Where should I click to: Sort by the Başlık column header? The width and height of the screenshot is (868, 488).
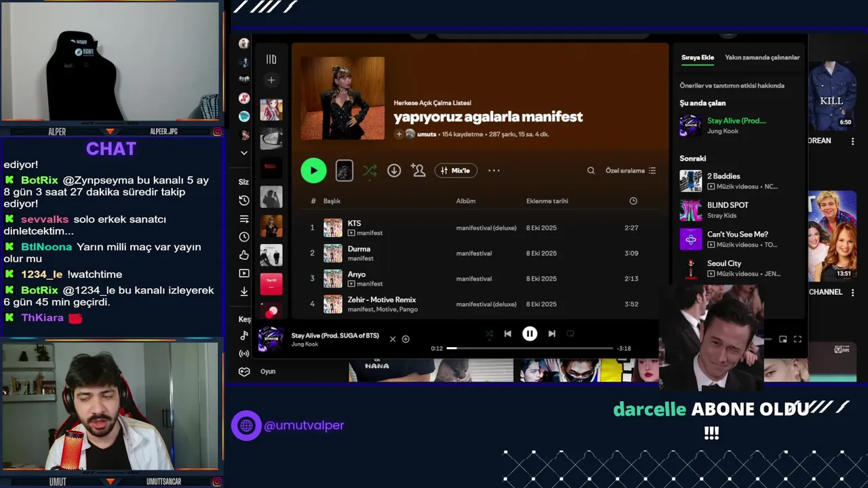pos(332,201)
